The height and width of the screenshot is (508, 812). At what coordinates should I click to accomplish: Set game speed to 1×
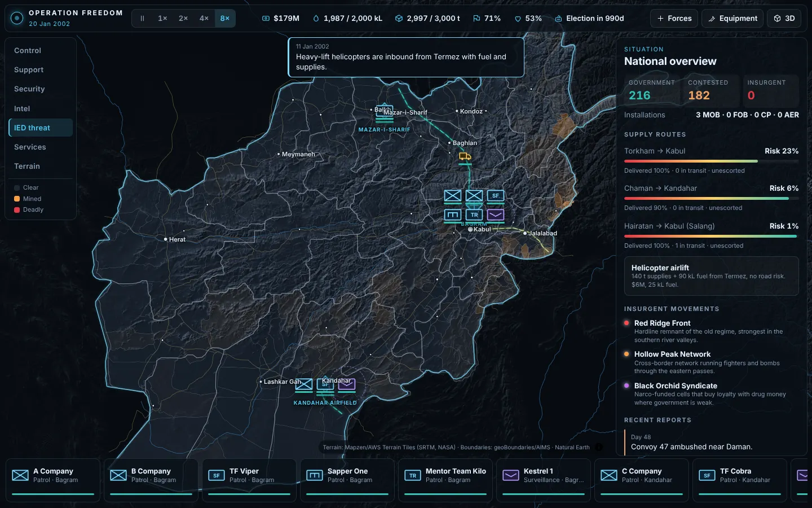(162, 18)
